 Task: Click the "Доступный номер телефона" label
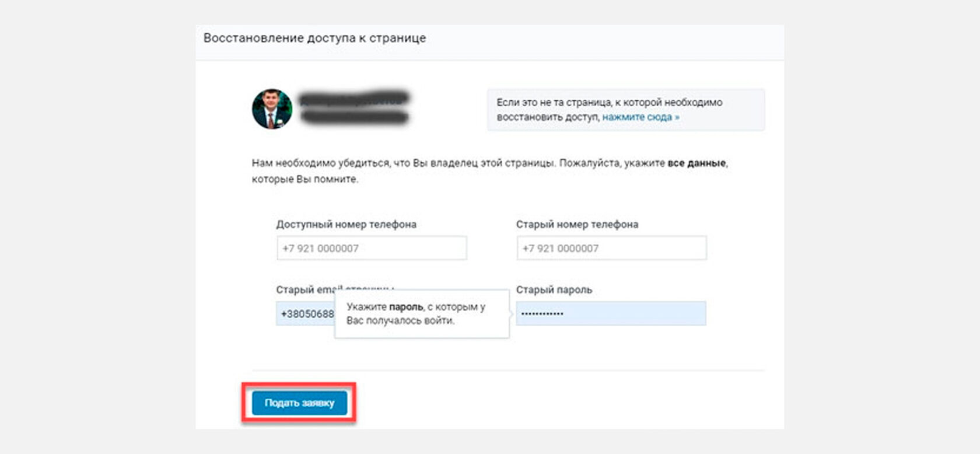(346, 224)
